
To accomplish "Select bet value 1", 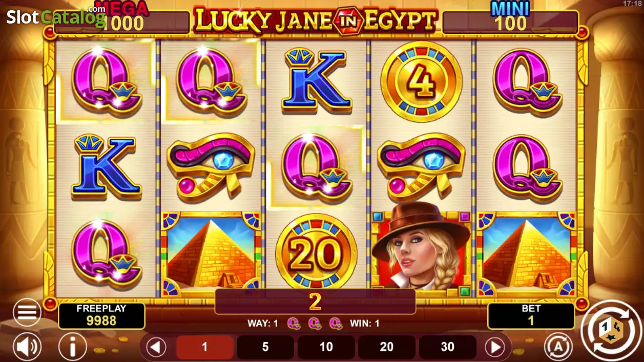I will click(204, 347).
